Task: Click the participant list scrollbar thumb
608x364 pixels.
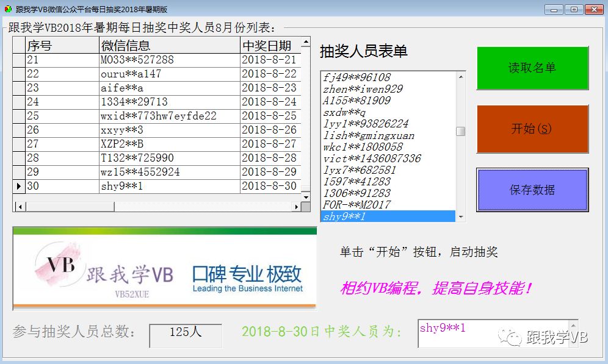Action: click(461, 131)
